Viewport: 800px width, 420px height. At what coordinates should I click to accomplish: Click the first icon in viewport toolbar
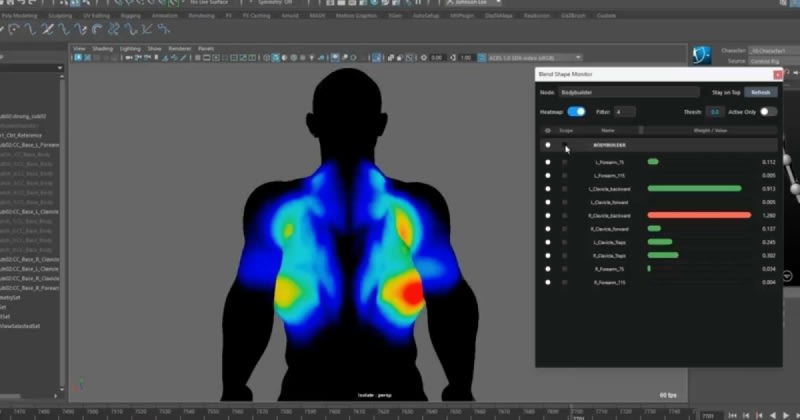click(x=78, y=58)
